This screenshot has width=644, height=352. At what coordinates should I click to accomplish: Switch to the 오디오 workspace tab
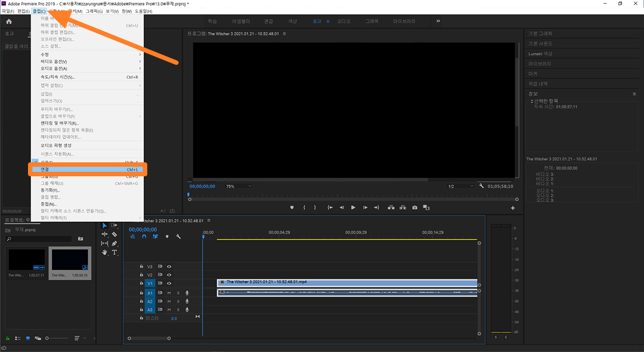344,21
